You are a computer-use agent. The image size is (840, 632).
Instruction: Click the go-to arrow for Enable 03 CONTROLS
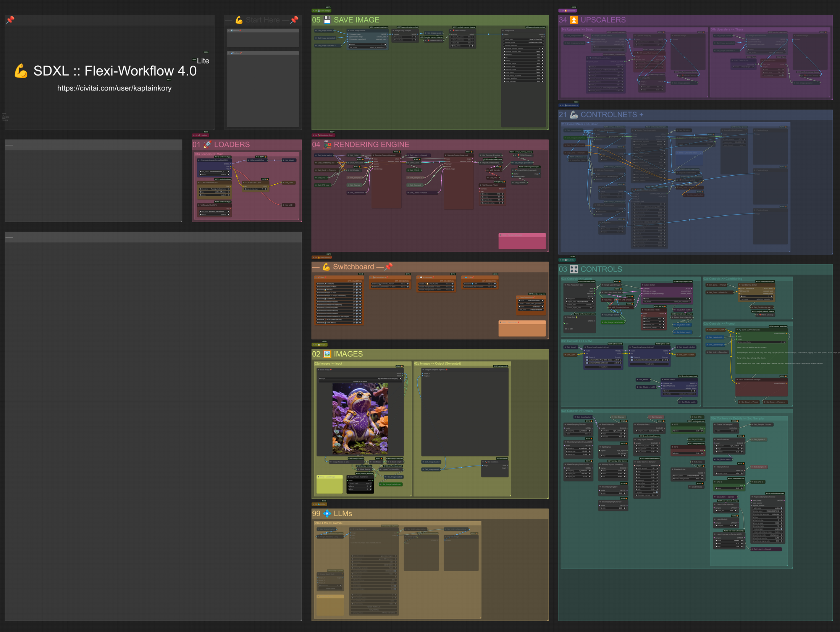[x=360, y=299]
